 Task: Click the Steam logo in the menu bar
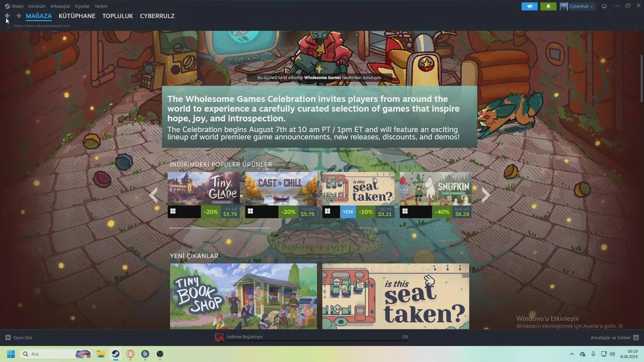pyautogui.click(x=7, y=6)
